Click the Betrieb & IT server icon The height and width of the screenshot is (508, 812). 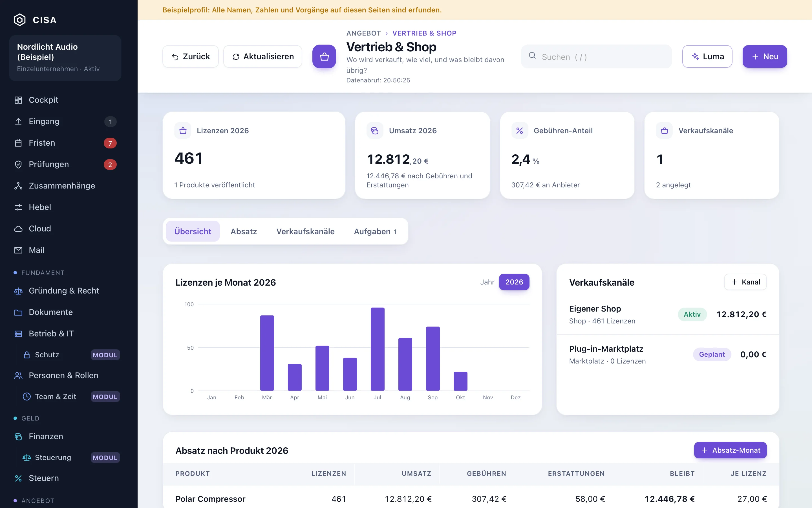click(18, 334)
